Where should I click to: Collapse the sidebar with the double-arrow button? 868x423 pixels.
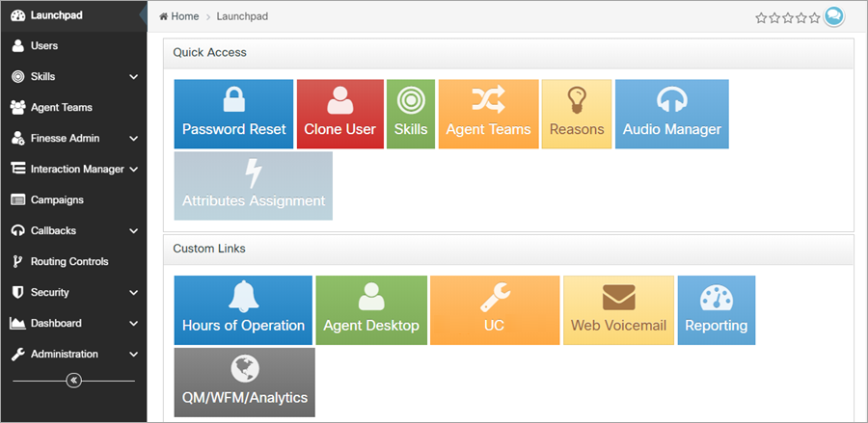click(73, 381)
